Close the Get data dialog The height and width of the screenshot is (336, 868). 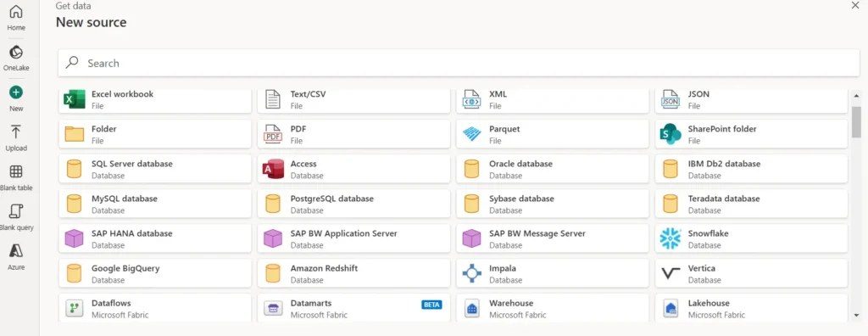point(854,5)
